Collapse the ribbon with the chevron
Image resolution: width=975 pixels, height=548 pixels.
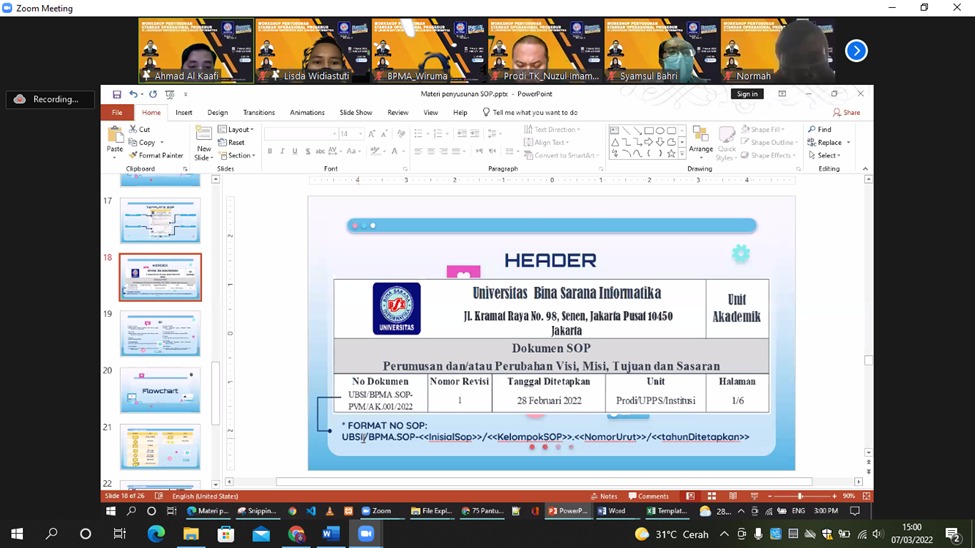[865, 169]
